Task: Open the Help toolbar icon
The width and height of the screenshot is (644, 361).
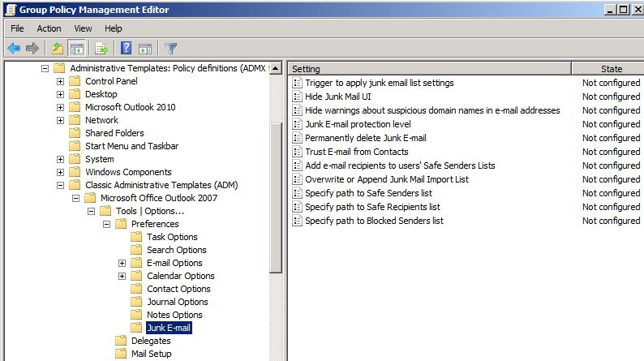Action: pos(126,48)
